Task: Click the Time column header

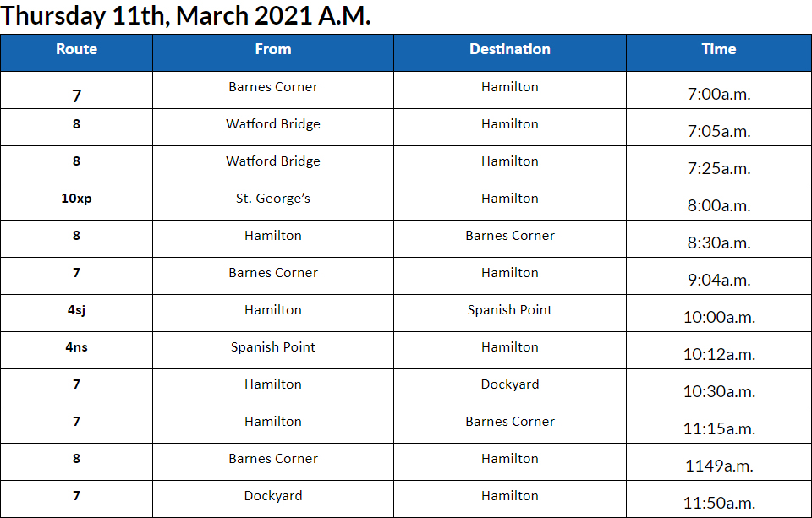Action: point(718,50)
